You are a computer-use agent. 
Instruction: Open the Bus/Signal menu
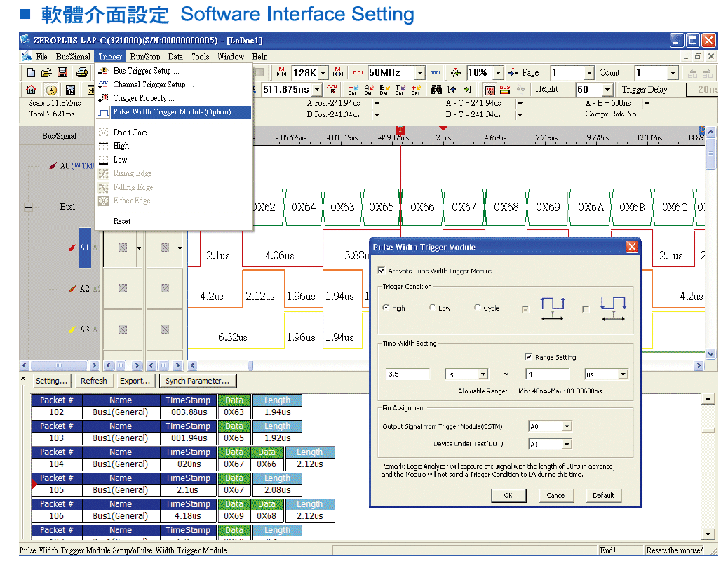click(73, 57)
